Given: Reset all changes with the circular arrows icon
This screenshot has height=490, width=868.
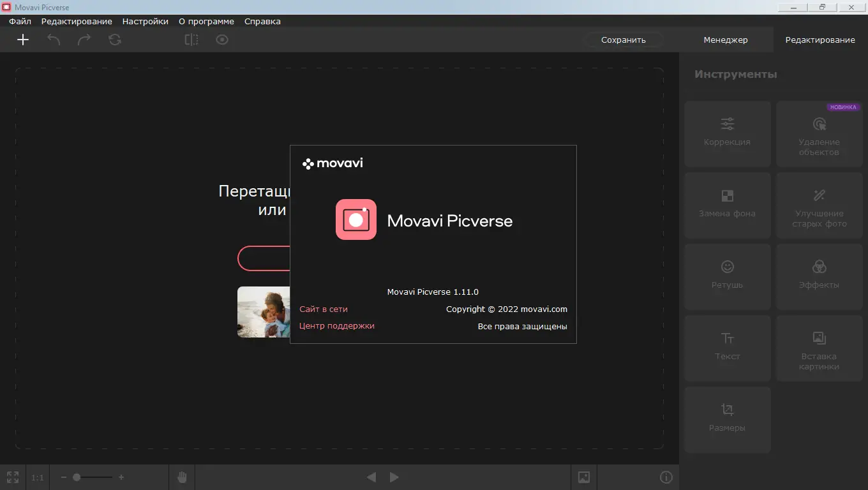Looking at the screenshot, I should pyautogui.click(x=115, y=40).
